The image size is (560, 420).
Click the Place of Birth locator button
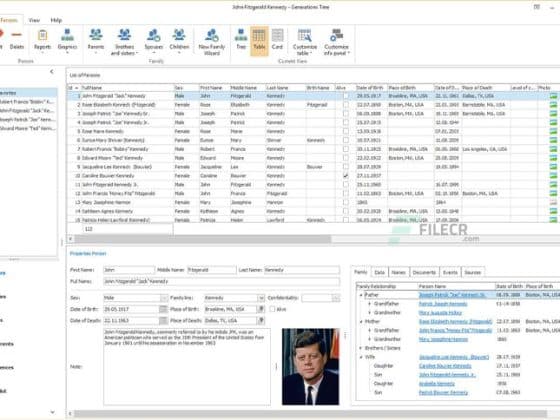[x=261, y=309]
